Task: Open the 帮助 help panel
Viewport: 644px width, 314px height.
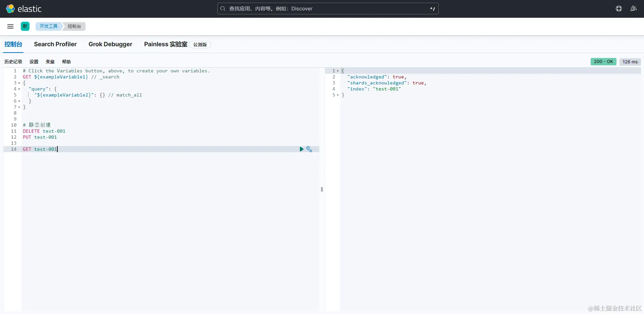Action: pos(66,62)
